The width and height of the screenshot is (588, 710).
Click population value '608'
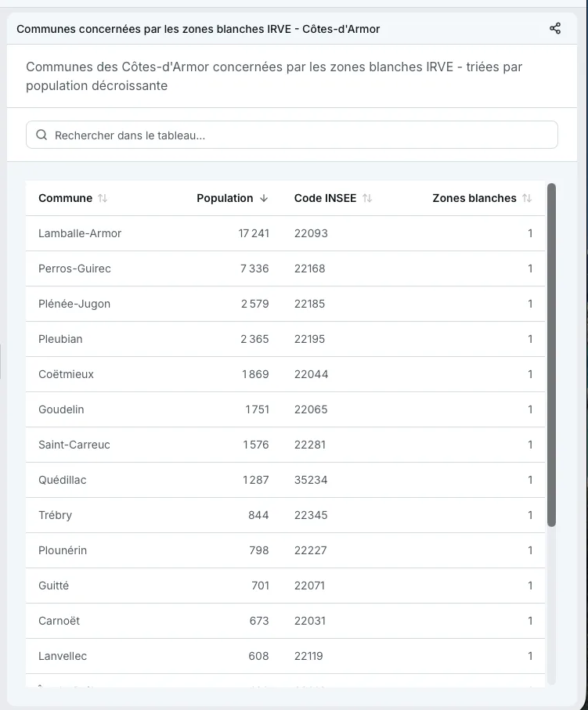(258, 656)
